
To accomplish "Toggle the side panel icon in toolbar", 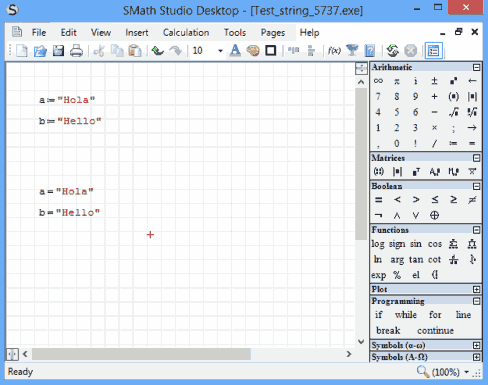I will tap(433, 51).
